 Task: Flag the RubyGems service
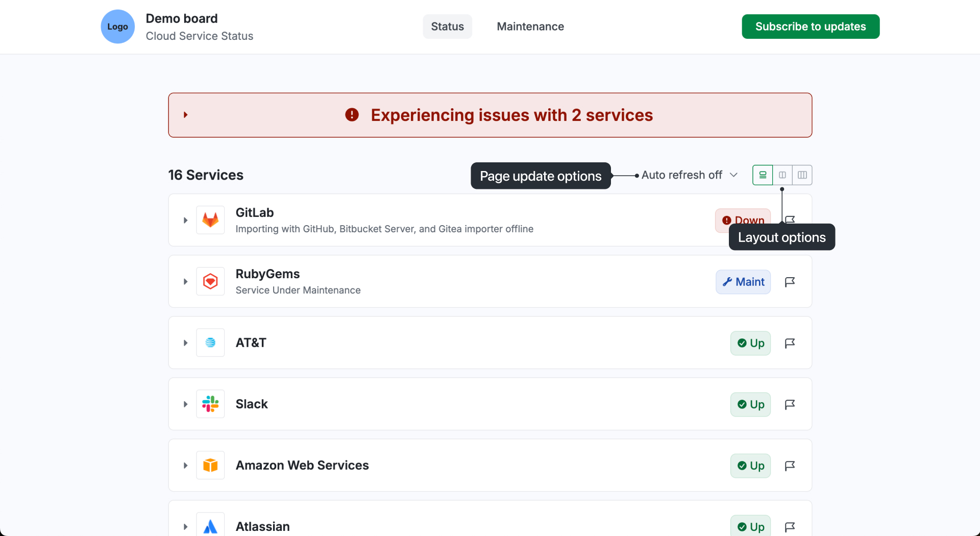[x=790, y=282]
